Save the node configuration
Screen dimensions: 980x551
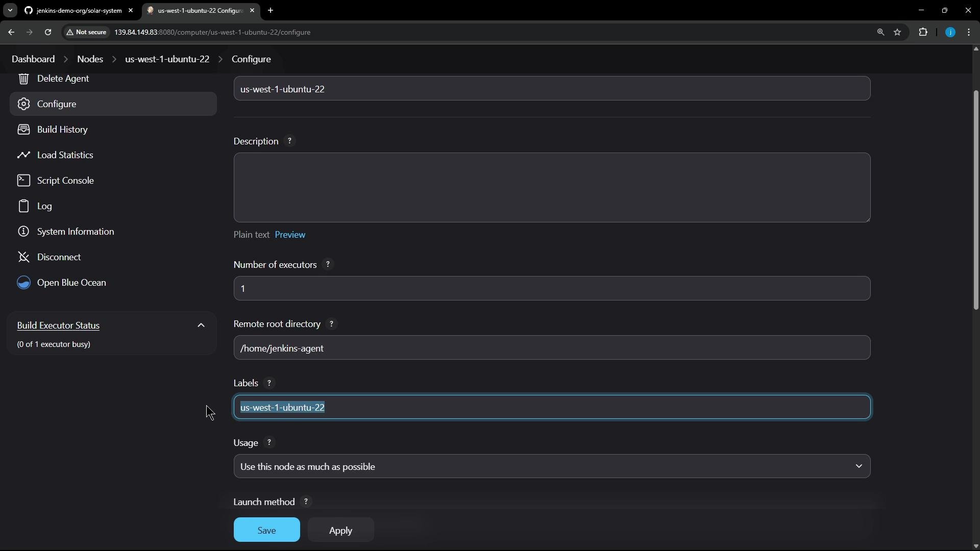(x=267, y=530)
